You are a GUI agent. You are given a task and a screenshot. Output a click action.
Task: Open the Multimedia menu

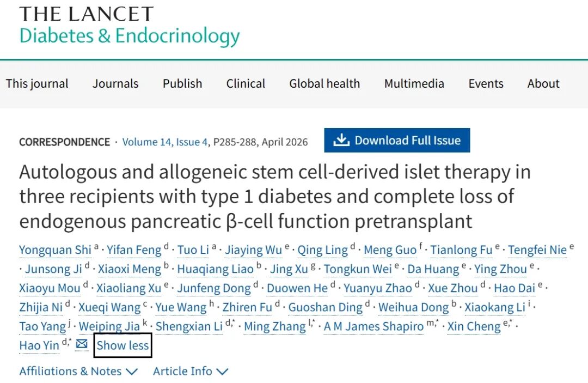[414, 84]
